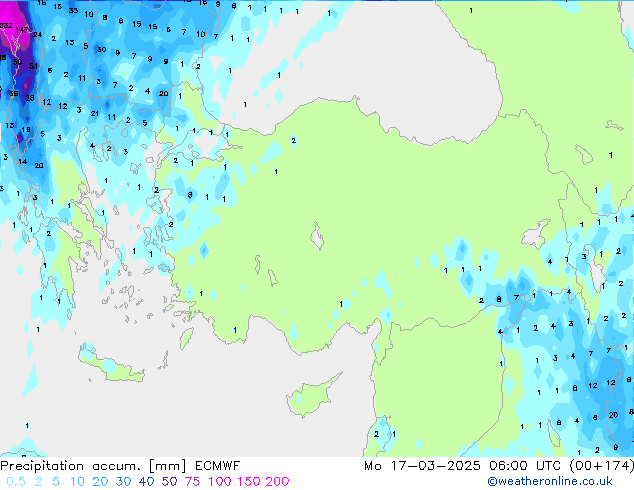Click the 200 legend value
Image resolution: width=634 pixels, height=490 pixels.
[x=277, y=482]
